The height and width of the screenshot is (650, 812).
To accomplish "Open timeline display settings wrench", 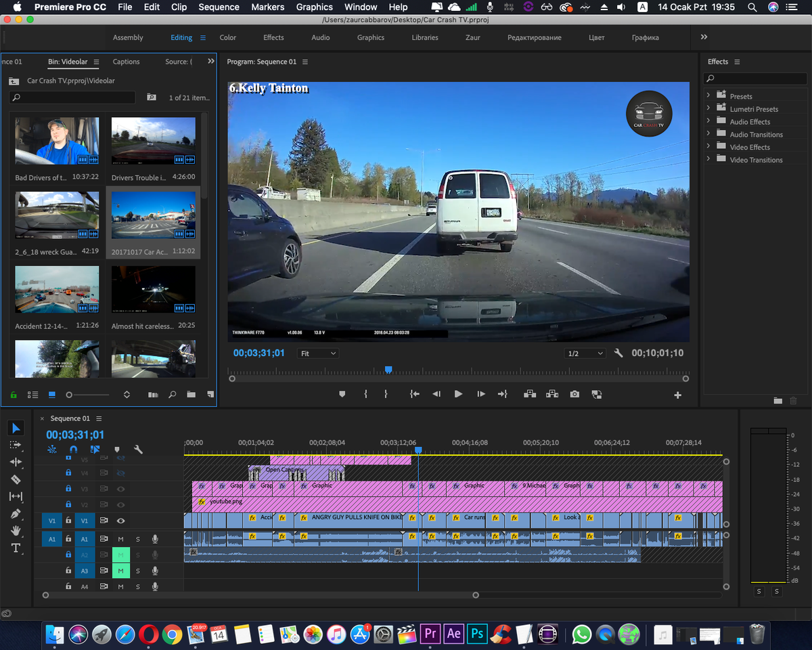I will 138,449.
